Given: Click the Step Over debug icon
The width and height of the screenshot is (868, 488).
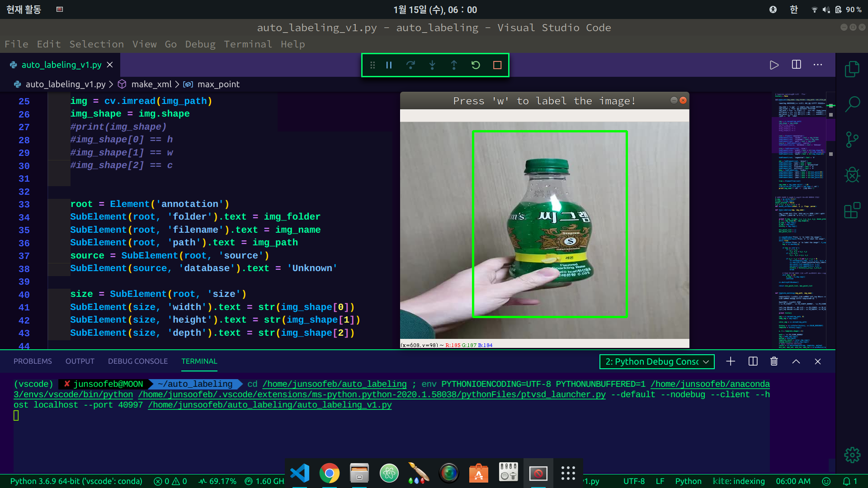Looking at the screenshot, I should (410, 65).
